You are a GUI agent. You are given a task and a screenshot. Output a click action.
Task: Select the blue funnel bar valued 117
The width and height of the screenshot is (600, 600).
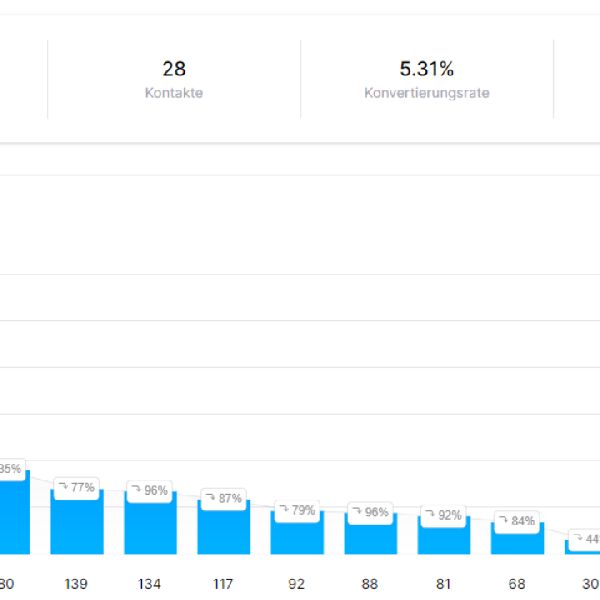pos(224,530)
